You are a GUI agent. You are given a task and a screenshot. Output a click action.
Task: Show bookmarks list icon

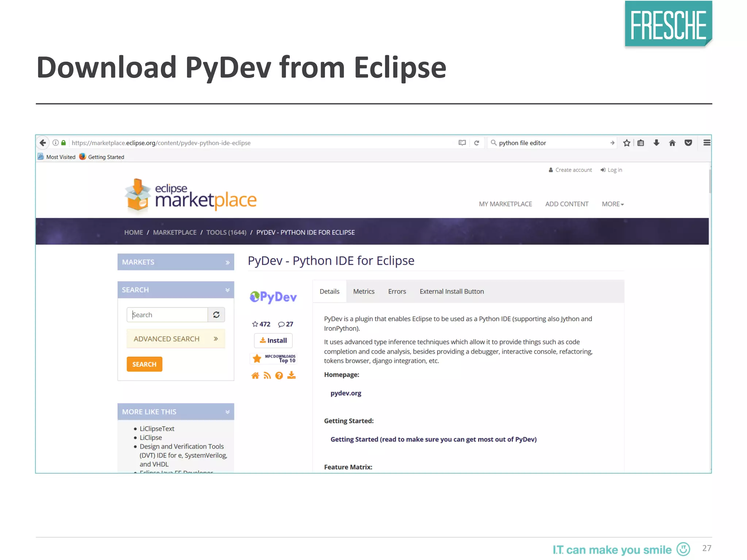pyautogui.click(x=641, y=143)
